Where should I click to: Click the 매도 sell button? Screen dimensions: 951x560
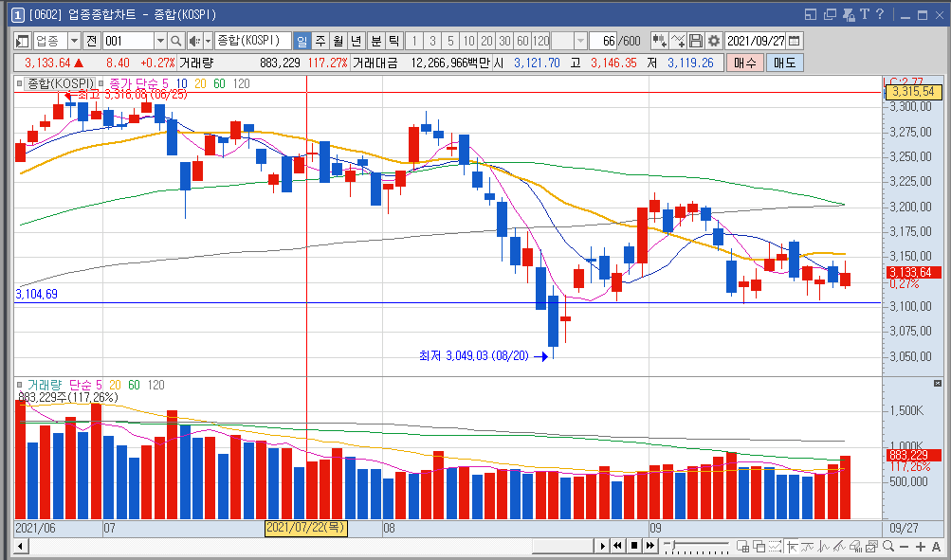(x=785, y=63)
